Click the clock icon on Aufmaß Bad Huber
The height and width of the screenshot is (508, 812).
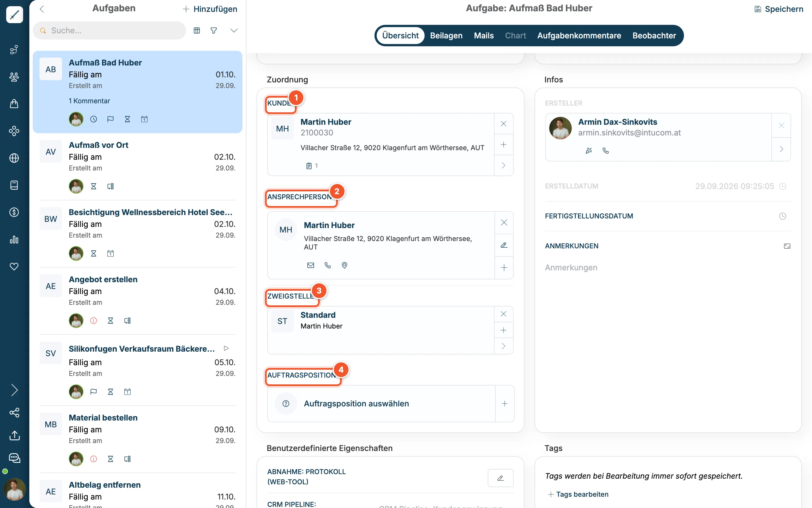[94, 119]
